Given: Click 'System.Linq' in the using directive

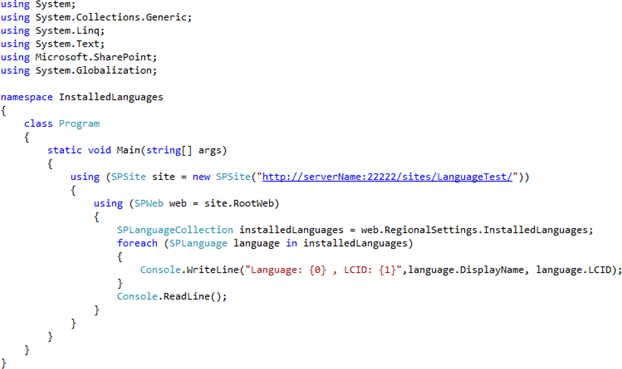Looking at the screenshot, I should [x=67, y=31].
